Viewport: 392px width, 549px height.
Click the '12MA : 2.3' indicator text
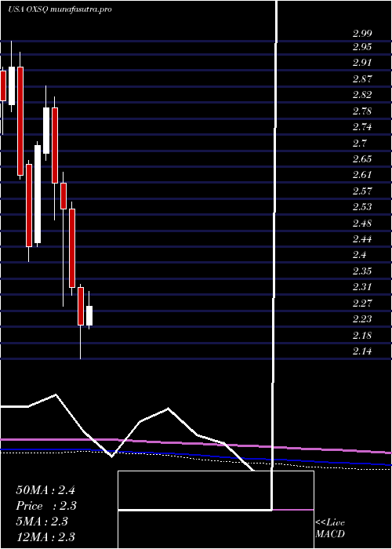45,537
